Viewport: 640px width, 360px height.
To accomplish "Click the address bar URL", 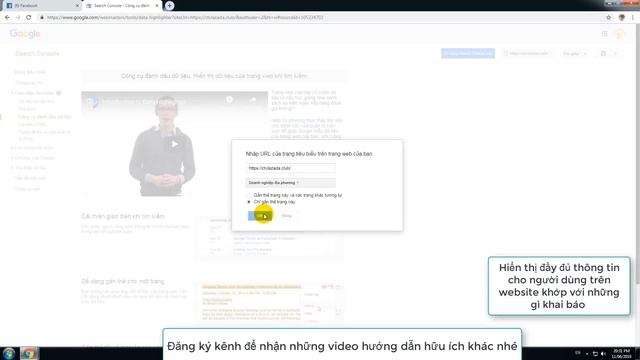I will click(x=185, y=18).
